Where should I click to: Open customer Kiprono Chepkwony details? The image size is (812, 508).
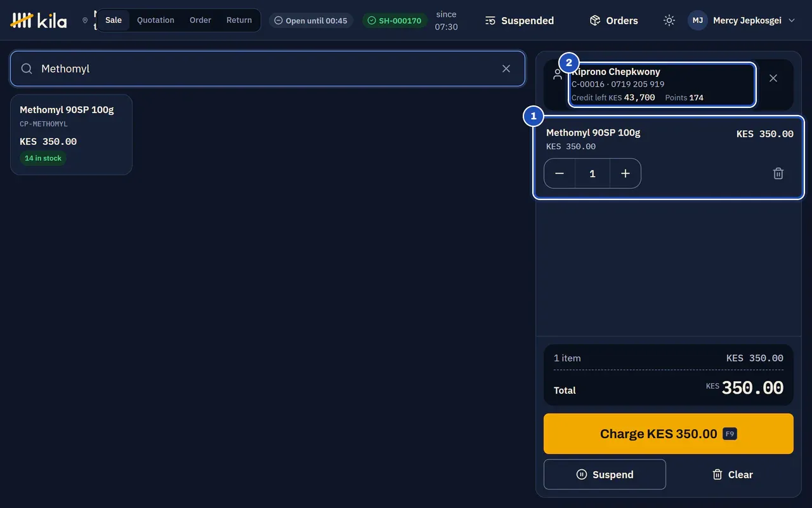[662, 84]
